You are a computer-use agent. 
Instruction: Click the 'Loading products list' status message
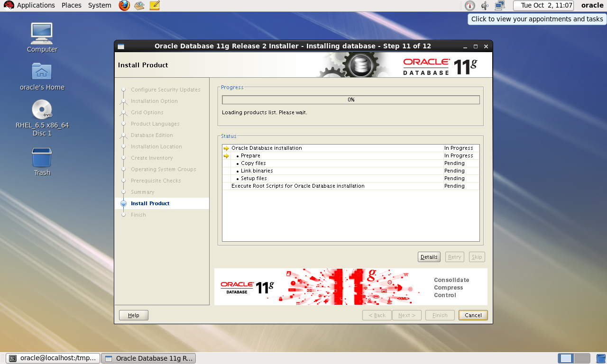click(x=265, y=113)
